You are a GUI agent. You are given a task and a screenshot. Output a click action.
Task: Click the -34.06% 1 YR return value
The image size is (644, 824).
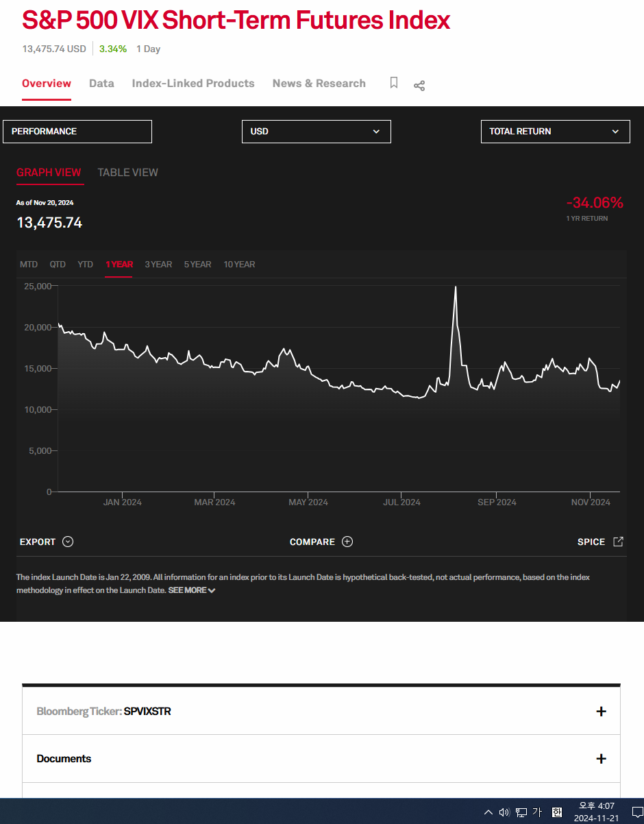click(595, 203)
